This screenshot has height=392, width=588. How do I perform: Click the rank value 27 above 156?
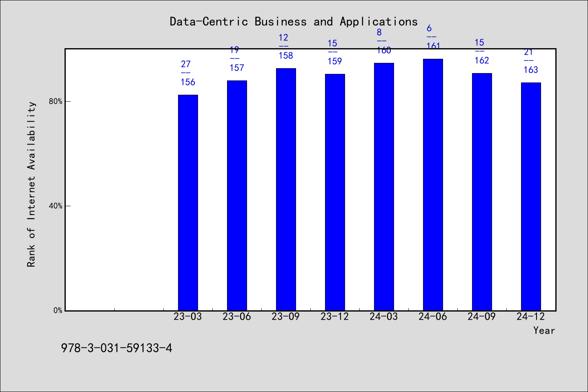186,64
